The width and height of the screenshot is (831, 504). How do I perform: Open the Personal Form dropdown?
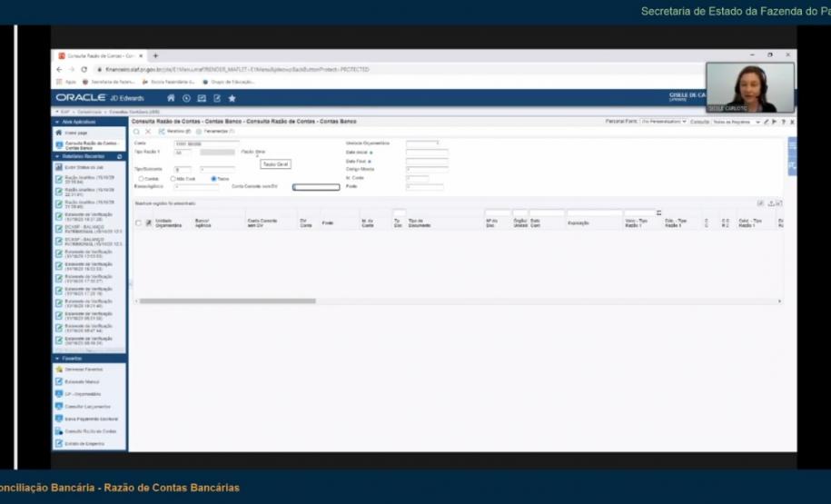[663, 122]
